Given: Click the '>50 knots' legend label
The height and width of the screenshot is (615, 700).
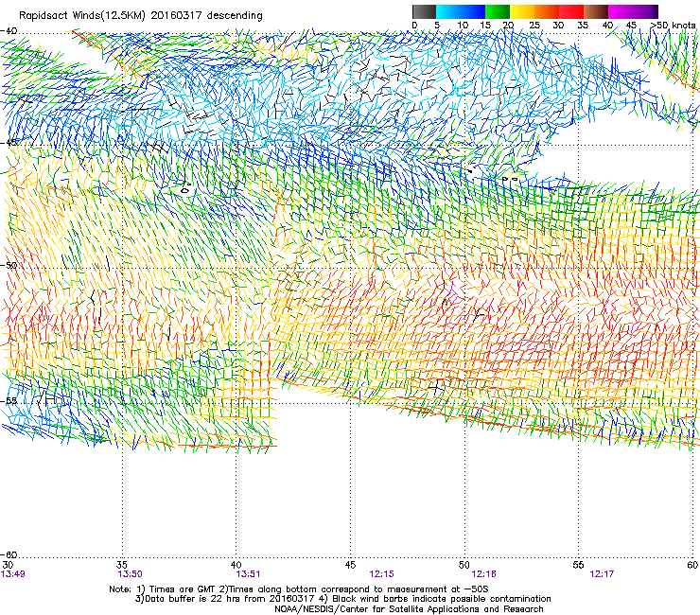Looking at the screenshot, I should pos(673,26).
